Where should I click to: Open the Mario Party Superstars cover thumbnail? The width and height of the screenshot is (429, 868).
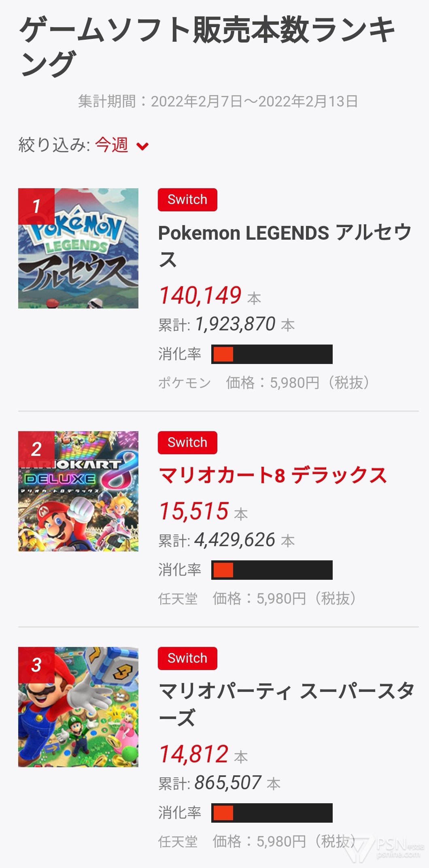(78, 706)
